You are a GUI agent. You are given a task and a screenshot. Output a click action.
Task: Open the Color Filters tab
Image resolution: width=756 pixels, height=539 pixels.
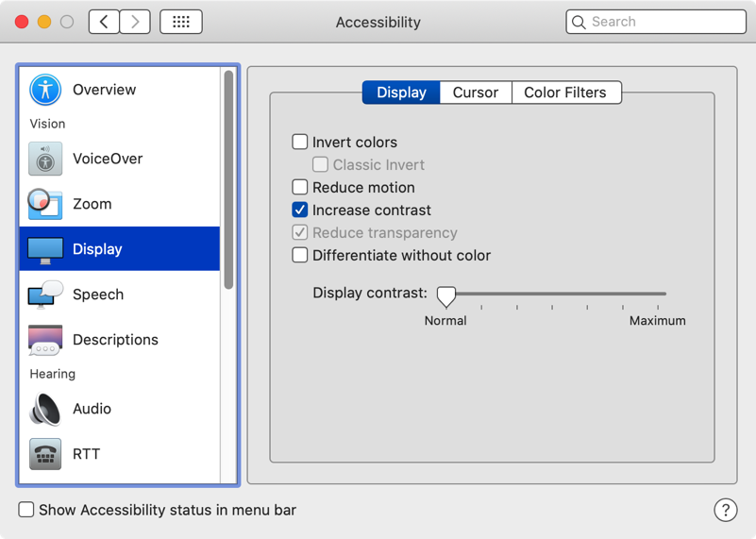[x=565, y=93]
